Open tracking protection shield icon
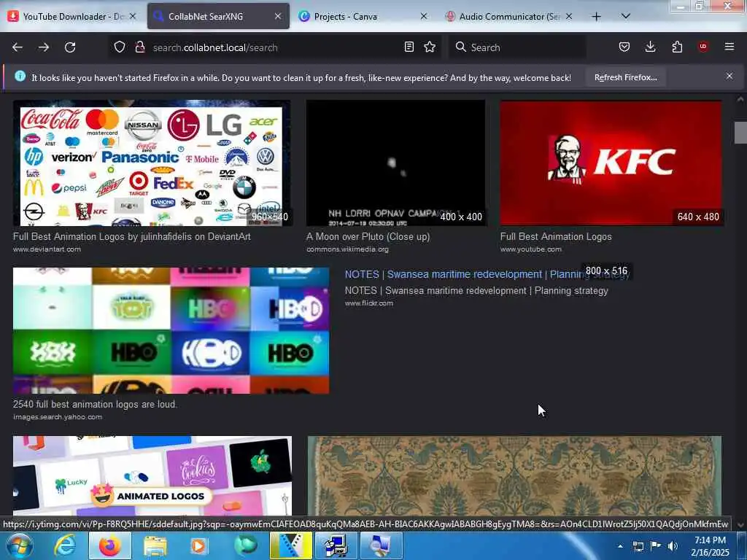 pyautogui.click(x=120, y=47)
